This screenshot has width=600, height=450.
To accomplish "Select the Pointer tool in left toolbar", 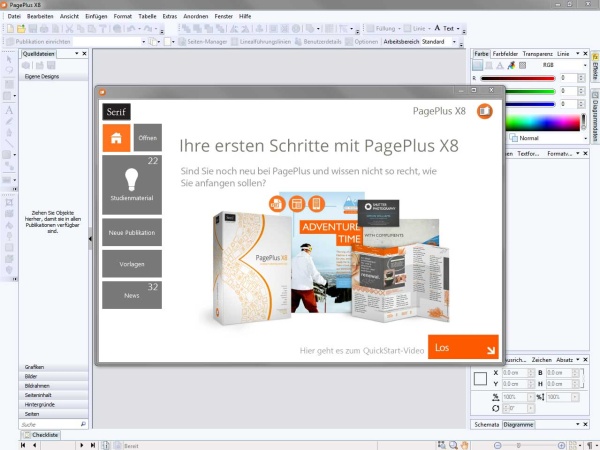I will [x=9, y=59].
